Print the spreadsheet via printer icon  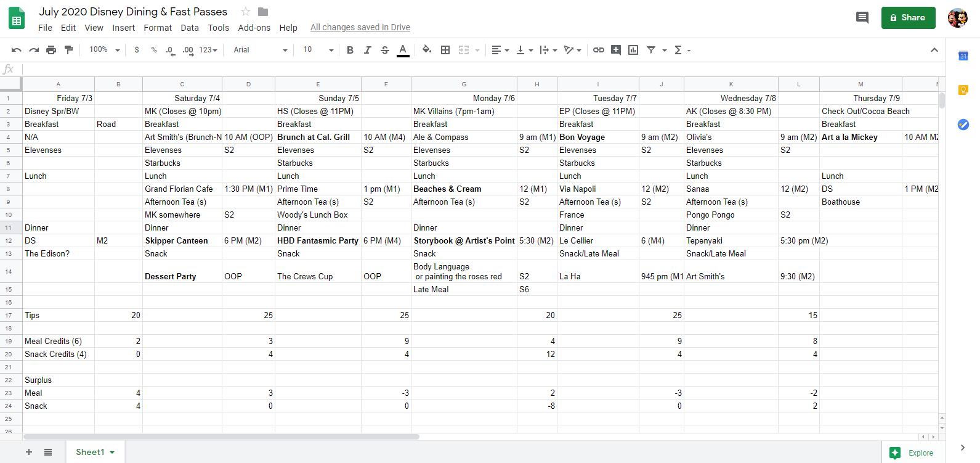tap(51, 50)
